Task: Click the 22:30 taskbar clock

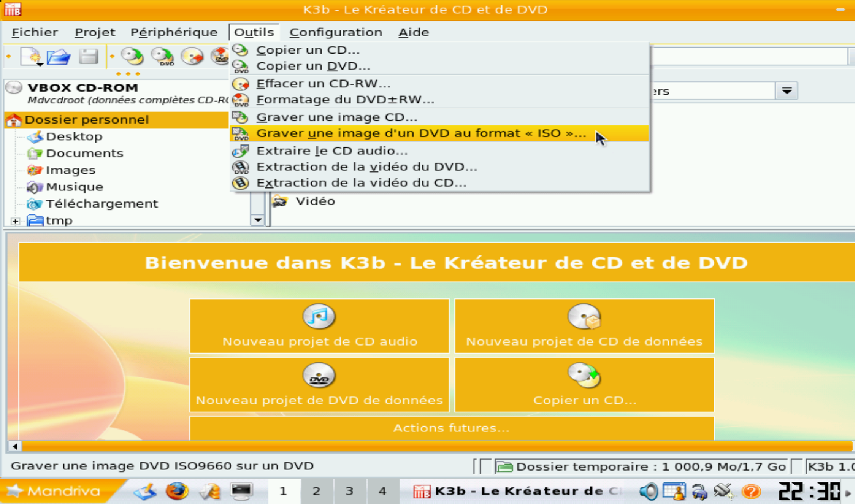Action: (810, 491)
